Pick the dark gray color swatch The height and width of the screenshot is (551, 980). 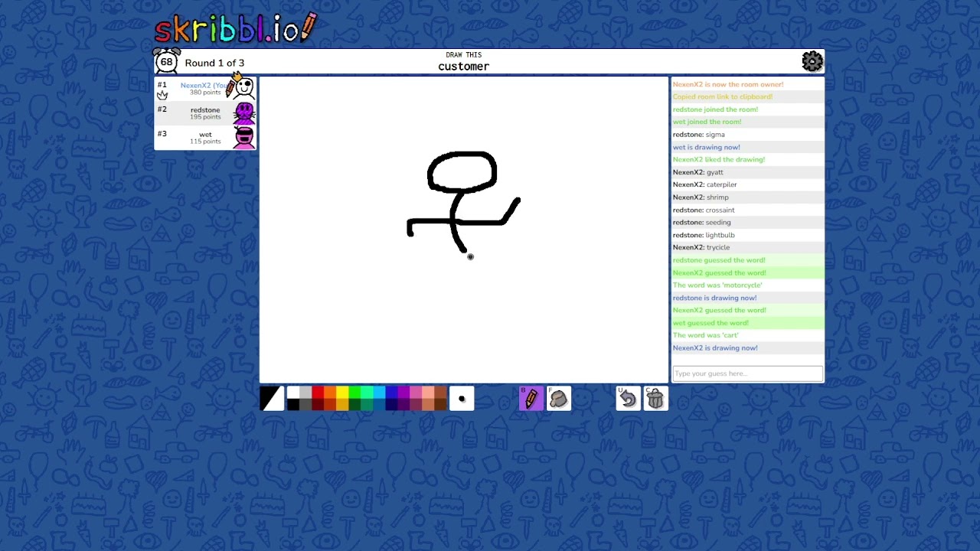[305, 405]
